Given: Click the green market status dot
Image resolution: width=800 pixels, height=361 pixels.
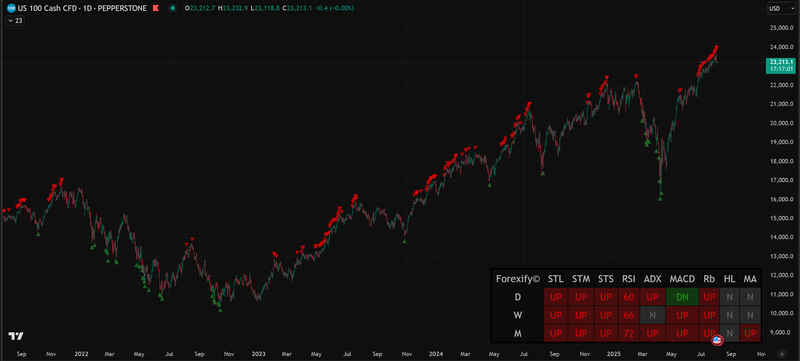Looking at the screenshot, I should click(x=173, y=8).
